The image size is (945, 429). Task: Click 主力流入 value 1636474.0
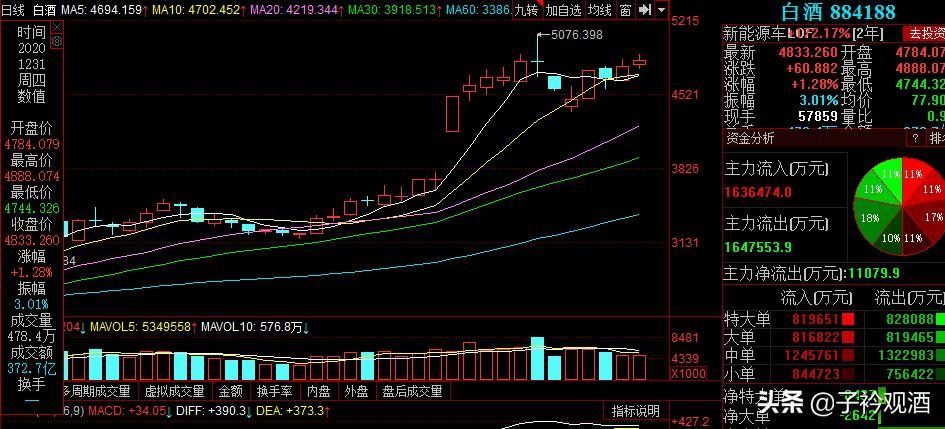758,192
